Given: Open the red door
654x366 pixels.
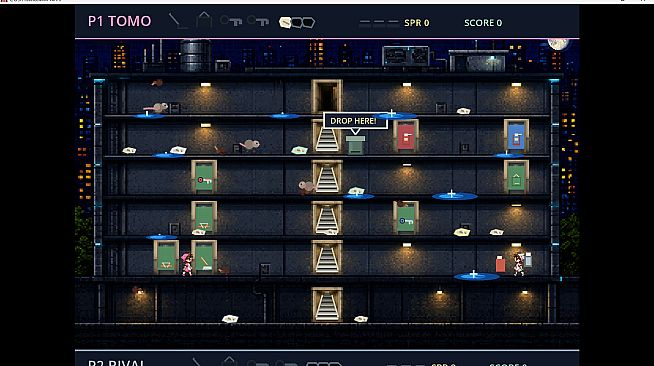Looking at the screenshot, I should pos(406,136).
